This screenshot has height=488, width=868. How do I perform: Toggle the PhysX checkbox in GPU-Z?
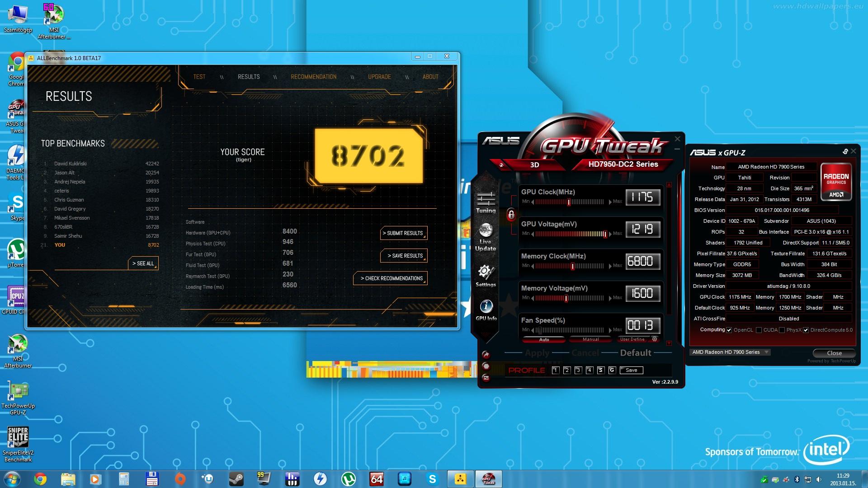782,330
